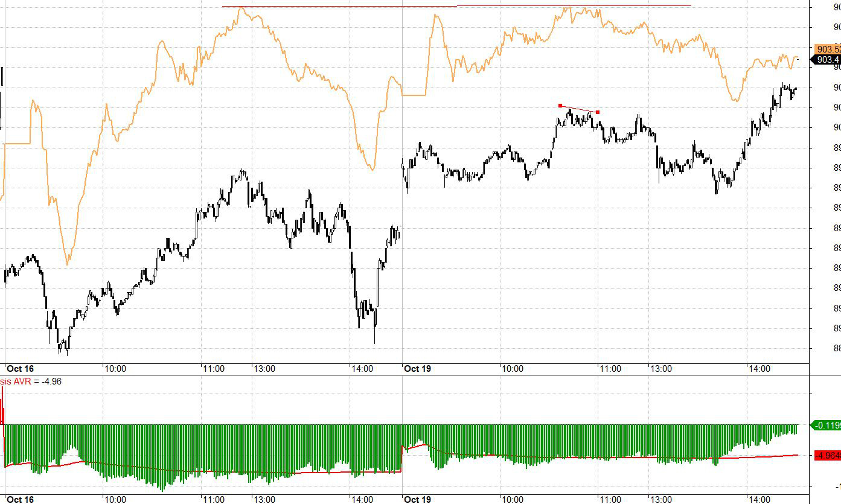841x504 pixels.
Task: Select the red -4.964 AVR value tag
Action: [x=827, y=456]
